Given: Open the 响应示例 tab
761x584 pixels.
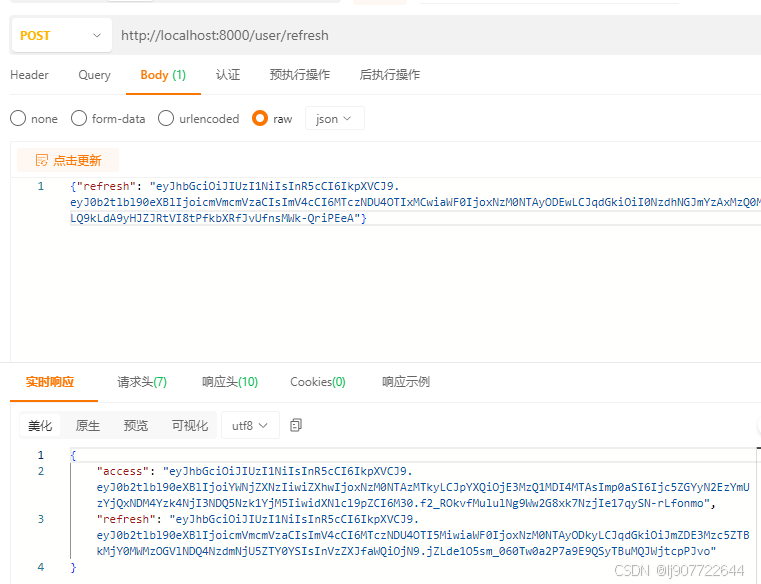Looking at the screenshot, I should pos(406,382).
